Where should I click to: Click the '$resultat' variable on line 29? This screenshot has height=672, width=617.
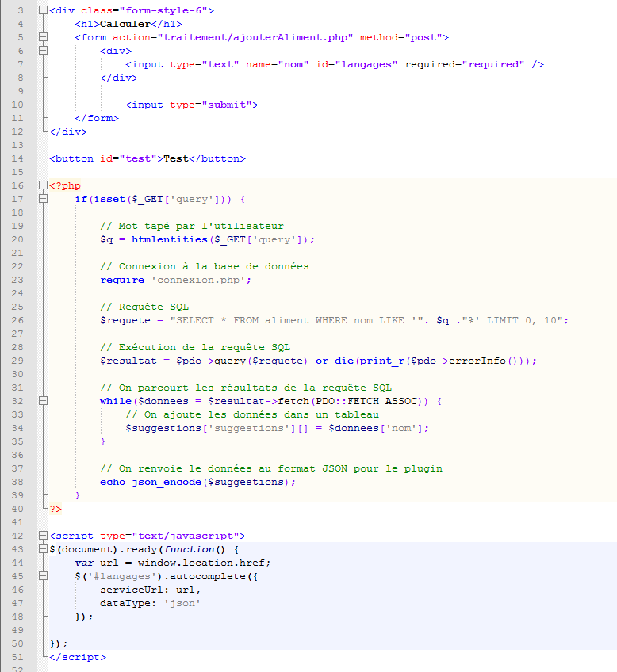click(128, 361)
